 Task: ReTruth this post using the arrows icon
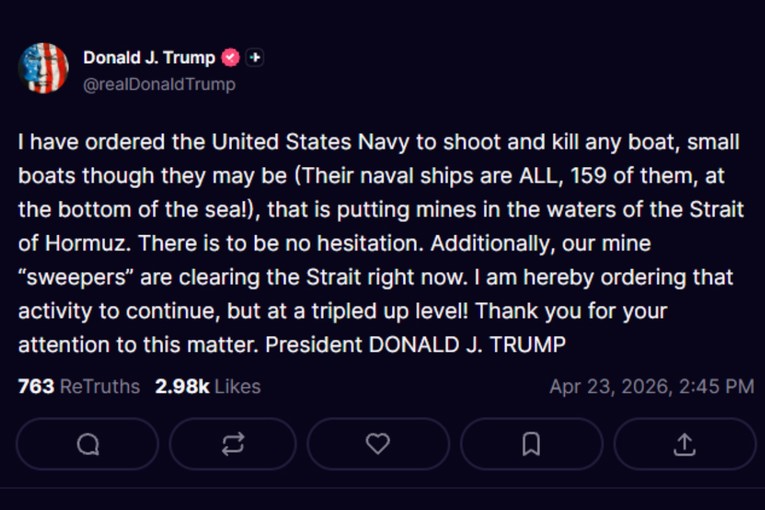pyautogui.click(x=233, y=444)
